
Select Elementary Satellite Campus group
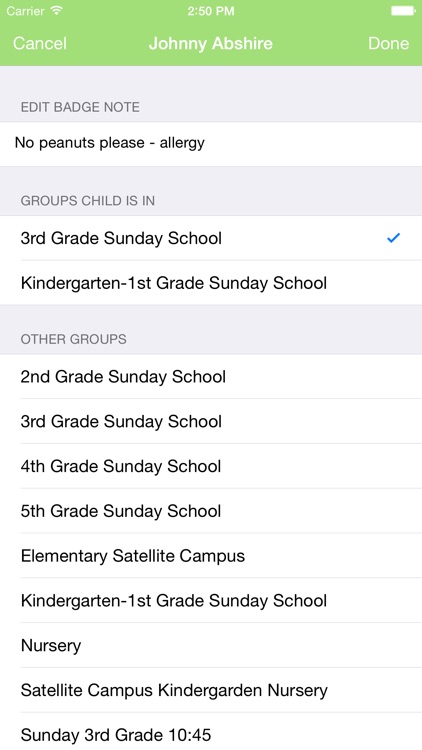tap(211, 556)
